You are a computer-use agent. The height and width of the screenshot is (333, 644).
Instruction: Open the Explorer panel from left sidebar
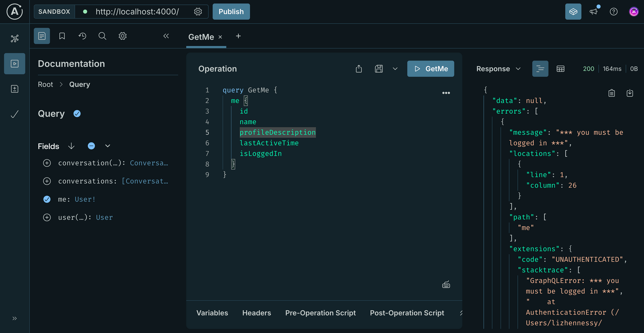(14, 64)
